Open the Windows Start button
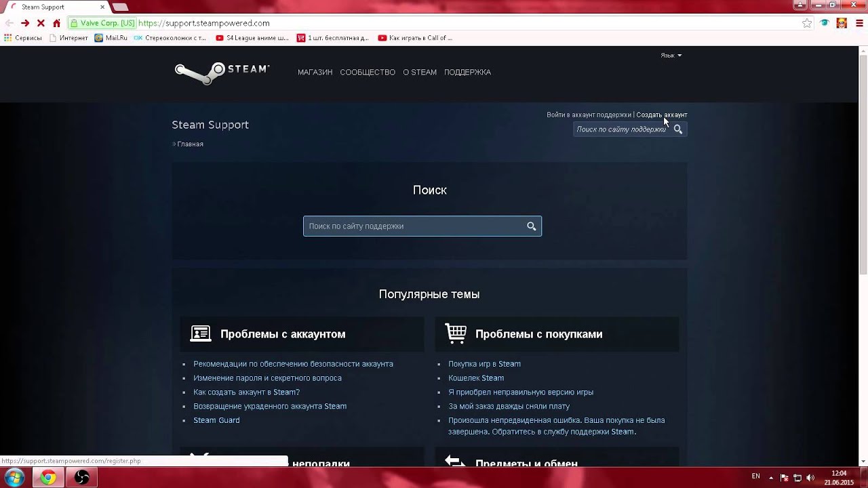Image resolution: width=868 pixels, height=488 pixels. 15,478
